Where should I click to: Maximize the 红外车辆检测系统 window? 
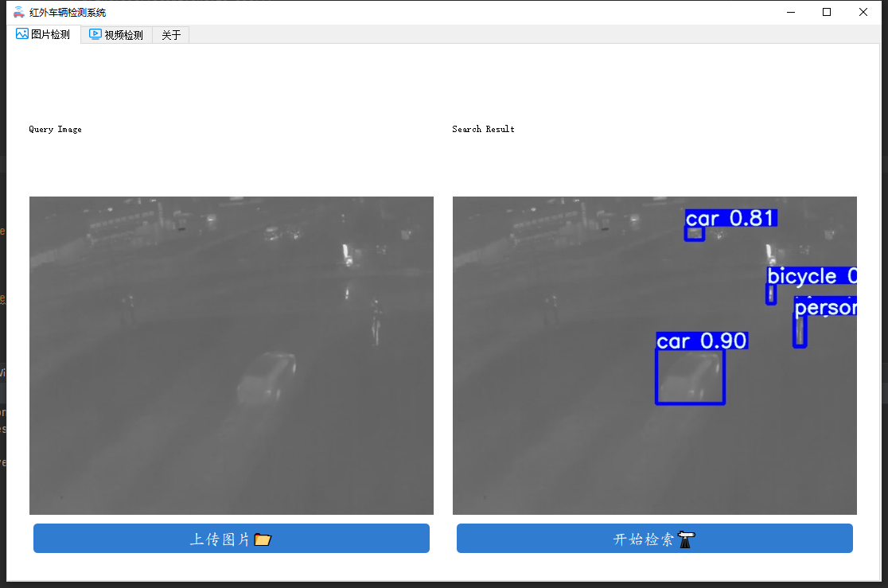pyautogui.click(x=827, y=12)
